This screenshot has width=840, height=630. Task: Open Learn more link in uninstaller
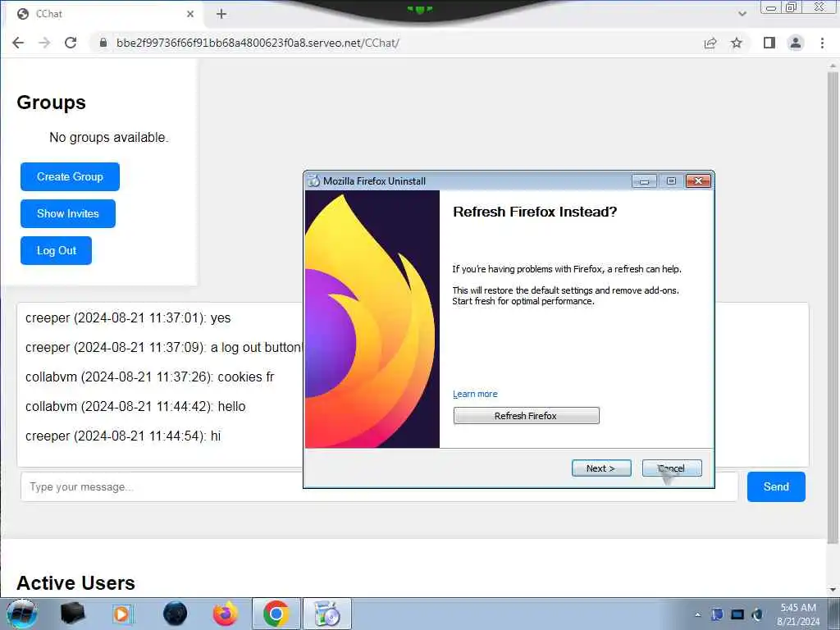pos(475,394)
